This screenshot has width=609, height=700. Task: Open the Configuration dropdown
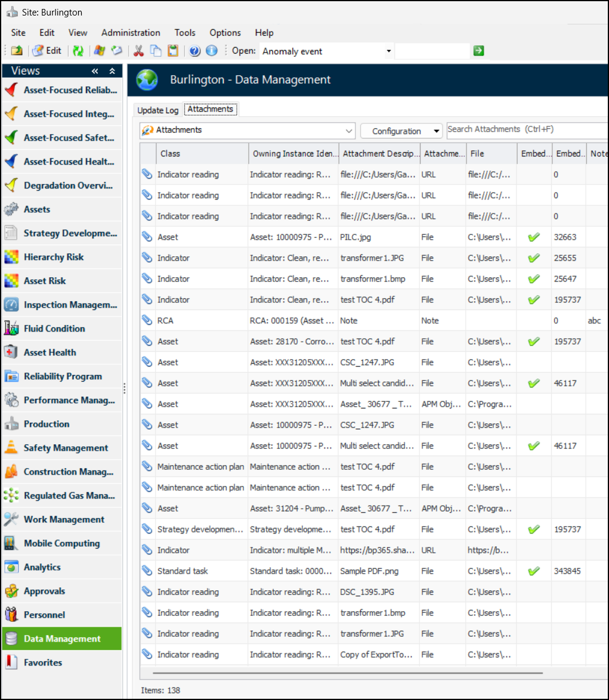pos(401,131)
